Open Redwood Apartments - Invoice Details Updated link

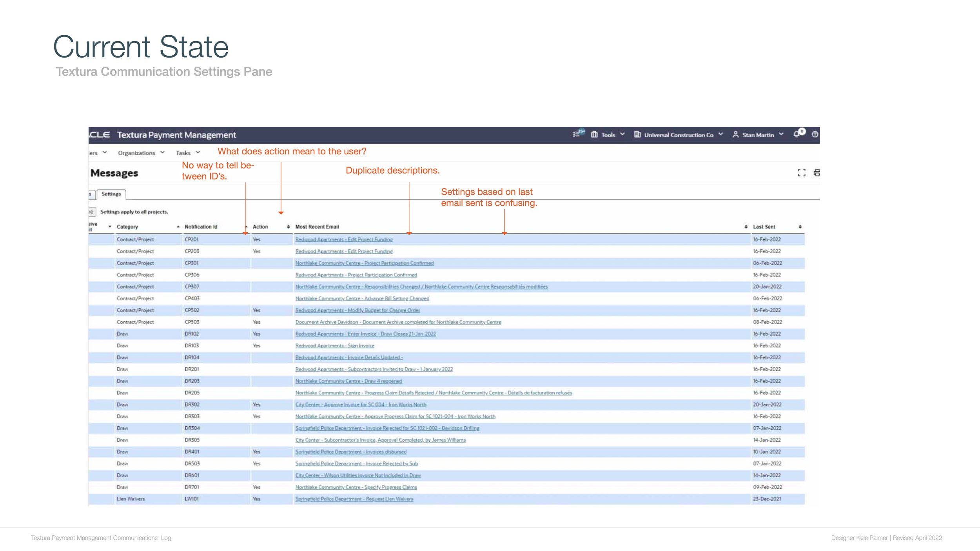[x=349, y=357]
